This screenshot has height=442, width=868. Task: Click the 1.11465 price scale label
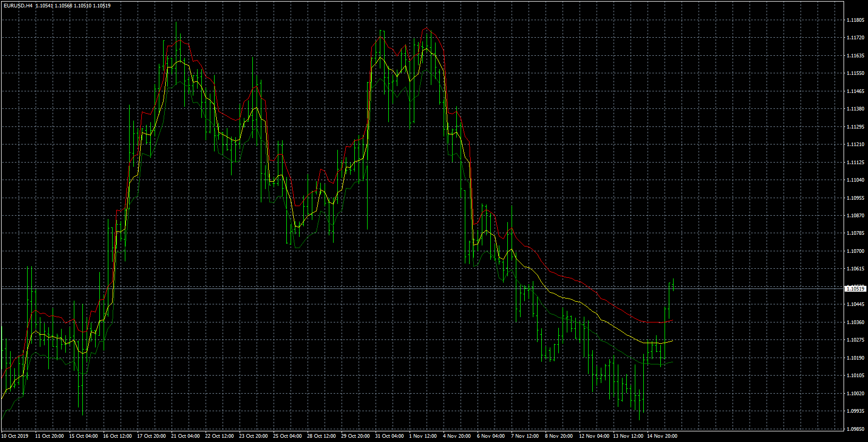click(855, 91)
